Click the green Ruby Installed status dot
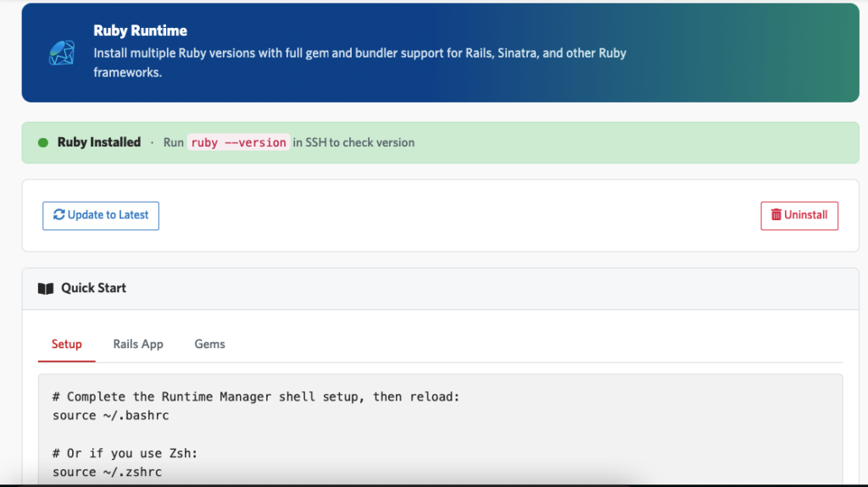Viewport: 868px width, 487px height. tap(43, 143)
